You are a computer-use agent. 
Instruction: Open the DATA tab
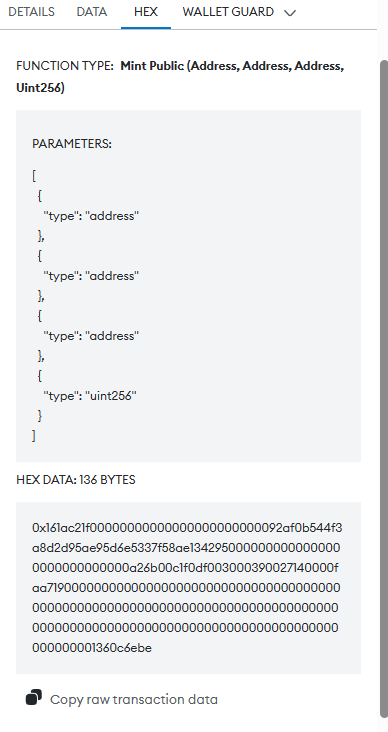coord(92,12)
